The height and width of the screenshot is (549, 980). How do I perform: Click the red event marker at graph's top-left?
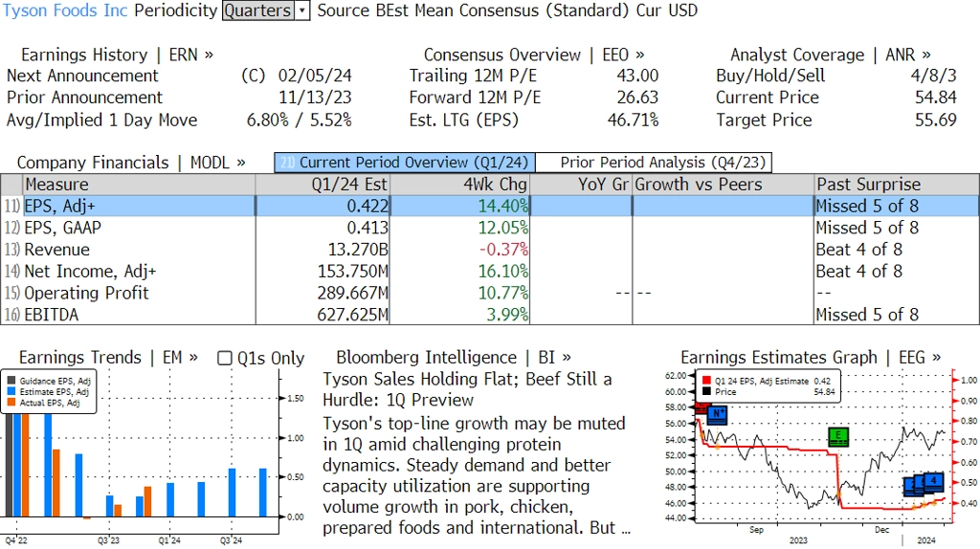coord(701,409)
